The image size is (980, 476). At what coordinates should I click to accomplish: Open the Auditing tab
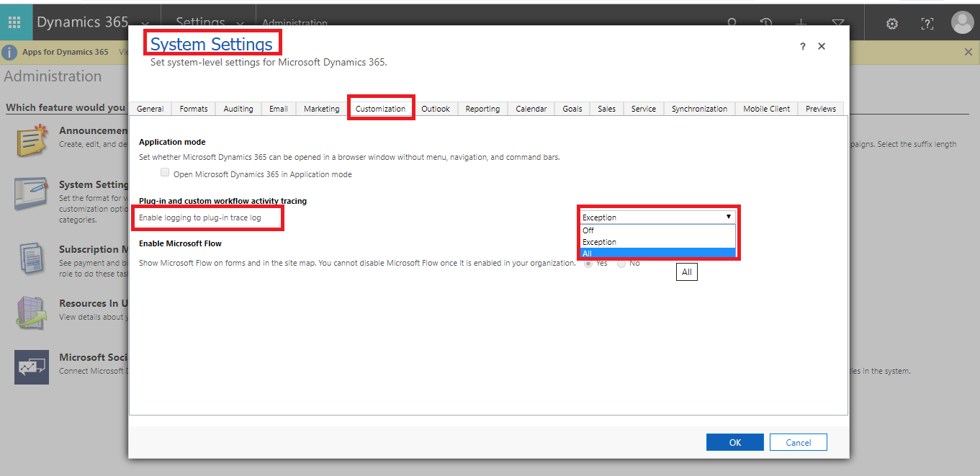pos(238,109)
